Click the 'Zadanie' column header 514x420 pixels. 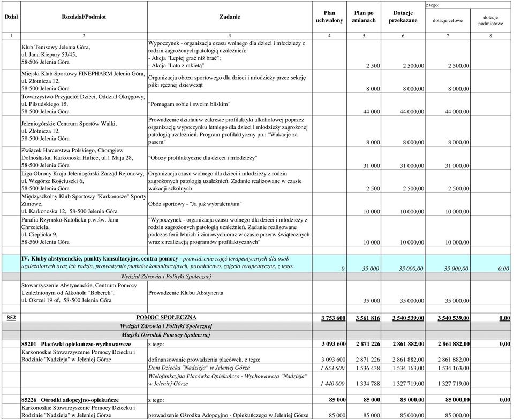pyautogui.click(x=230, y=17)
